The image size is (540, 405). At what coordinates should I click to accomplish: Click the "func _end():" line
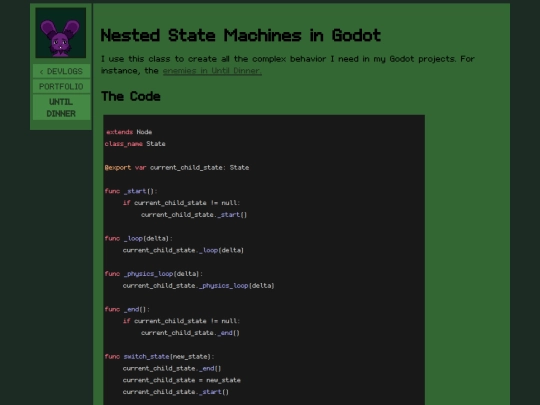(x=127, y=309)
